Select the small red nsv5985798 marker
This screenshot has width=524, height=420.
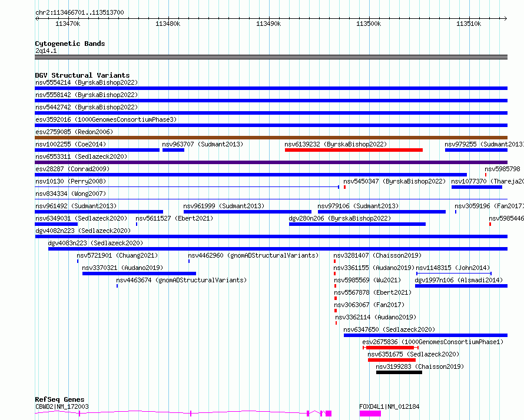coord(486,175)
